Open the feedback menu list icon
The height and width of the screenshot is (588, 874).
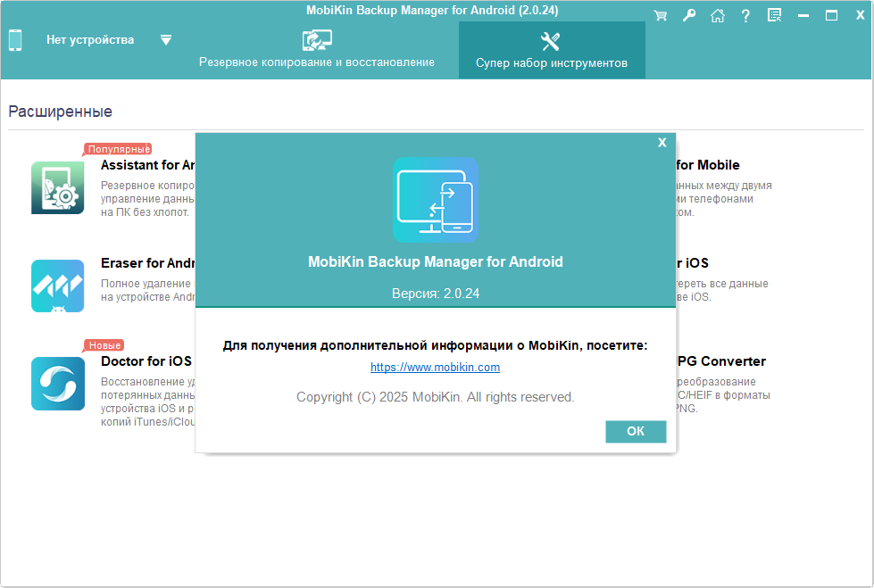point(774,15)
